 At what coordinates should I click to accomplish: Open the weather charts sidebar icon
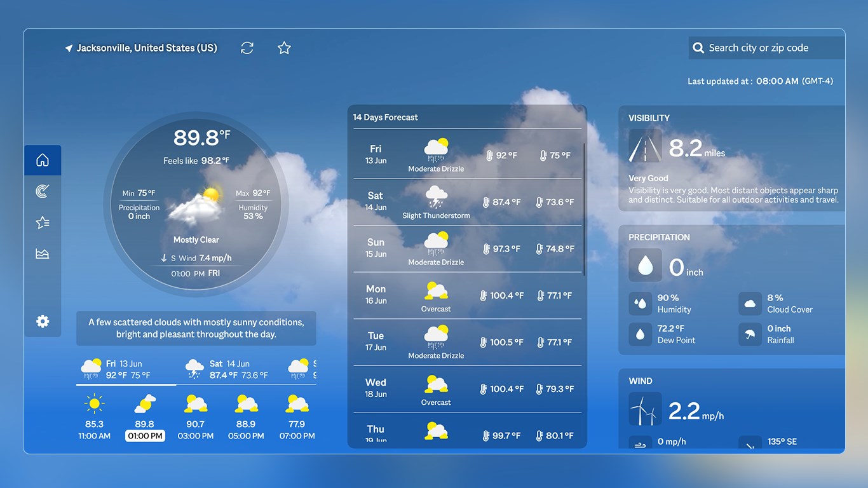click(x=42, y=253)
